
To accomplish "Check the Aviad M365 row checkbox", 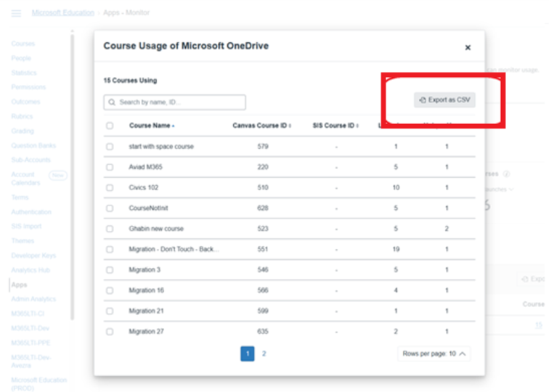I will coord(110,167).
